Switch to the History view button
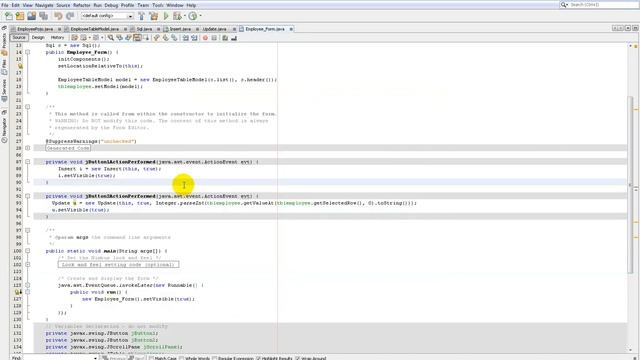This screenshot has width=640, height=360. [57, 38]
